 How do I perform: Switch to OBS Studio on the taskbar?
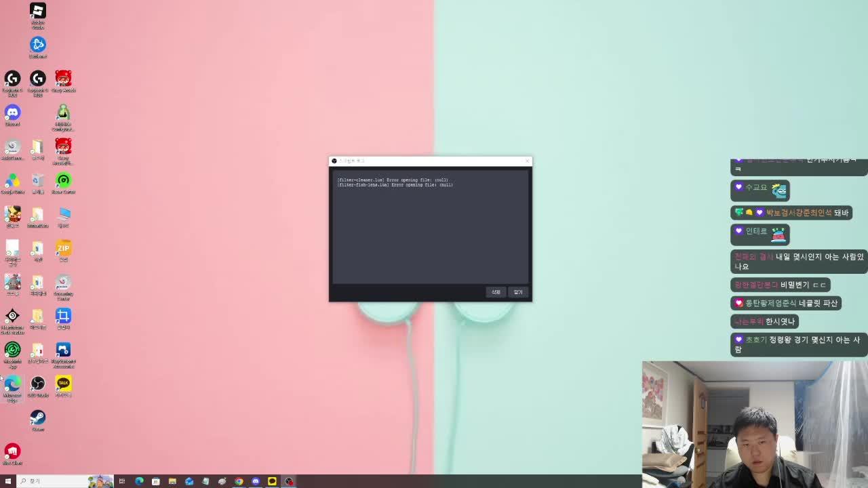tap(289, 481)
